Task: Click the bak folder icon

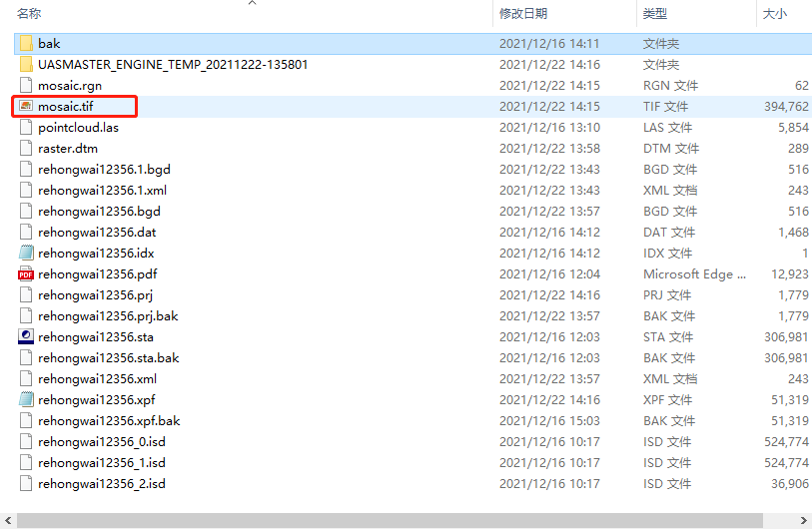Action: (x=26, y=44)
